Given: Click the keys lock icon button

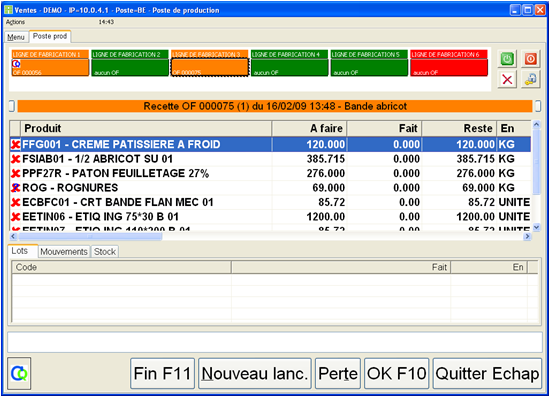Looking at the screenshot, I should 530,80.
